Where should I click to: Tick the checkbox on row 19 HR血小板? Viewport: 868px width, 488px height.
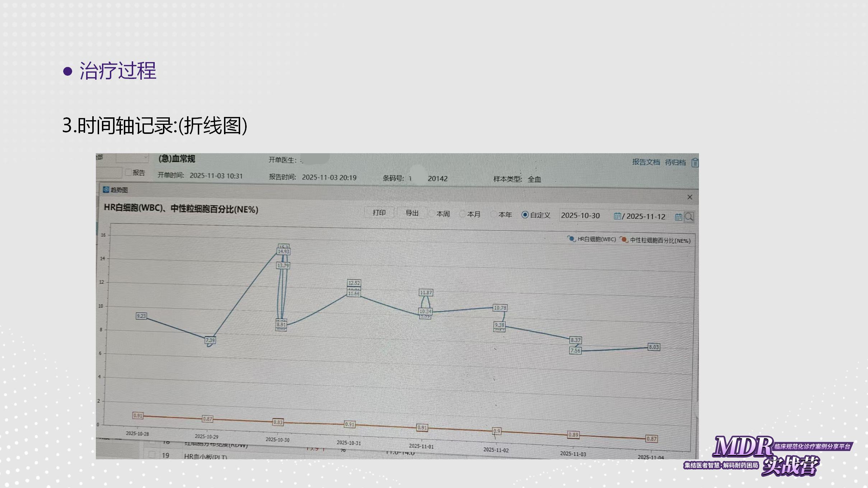tap(152, 455)
